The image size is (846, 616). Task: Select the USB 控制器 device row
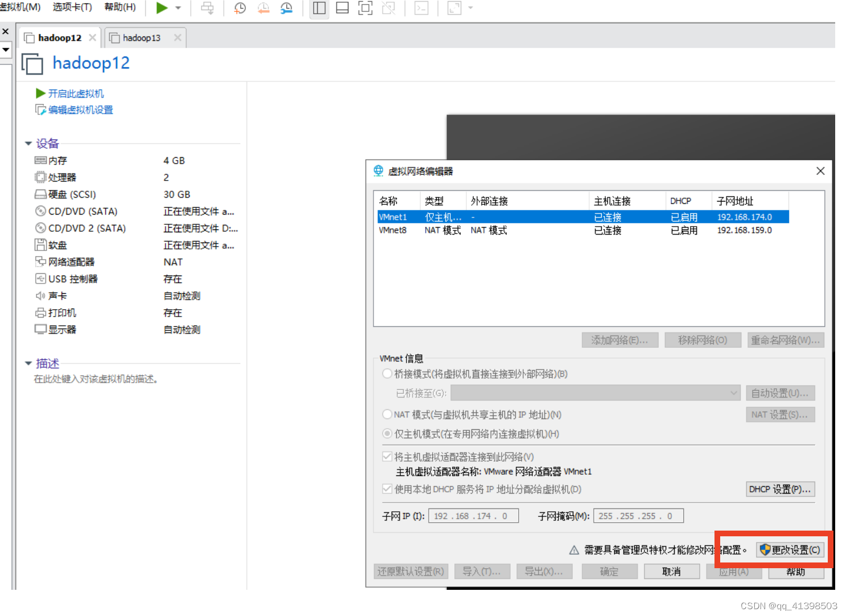(136, 279)
